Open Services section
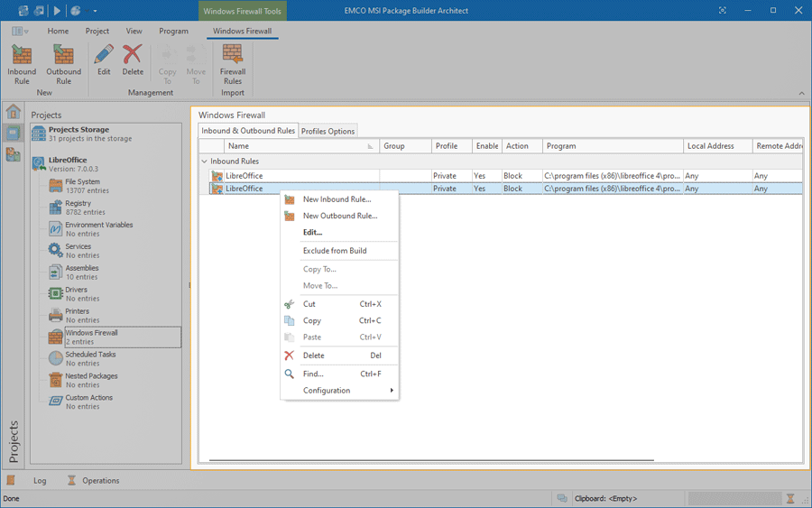 (x=74, y=251)
